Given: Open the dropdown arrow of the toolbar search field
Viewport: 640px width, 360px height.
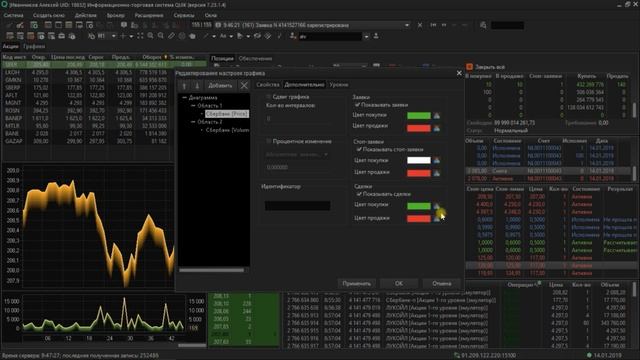Looking at the screenshot, I should 366,37.
